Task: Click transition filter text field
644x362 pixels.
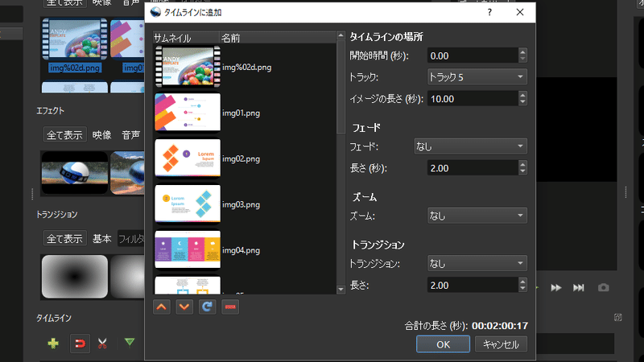Action: (x=131, y=238)
